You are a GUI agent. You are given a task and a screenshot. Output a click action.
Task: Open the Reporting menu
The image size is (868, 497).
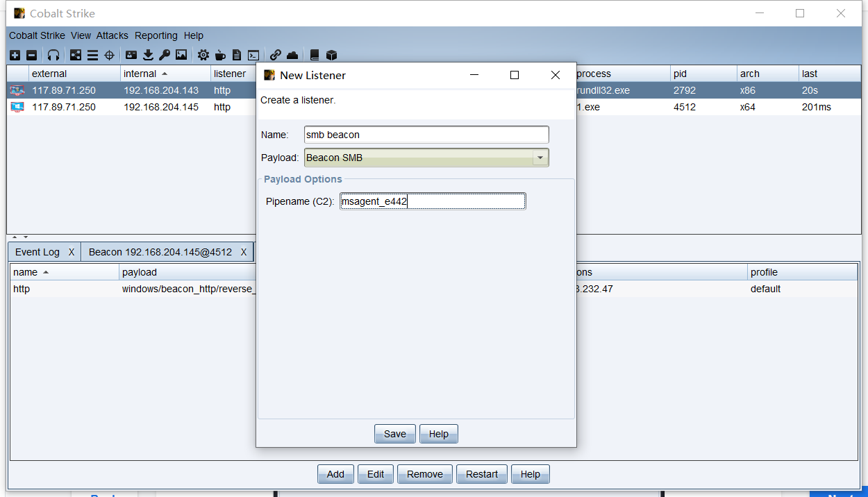point(156,35)
